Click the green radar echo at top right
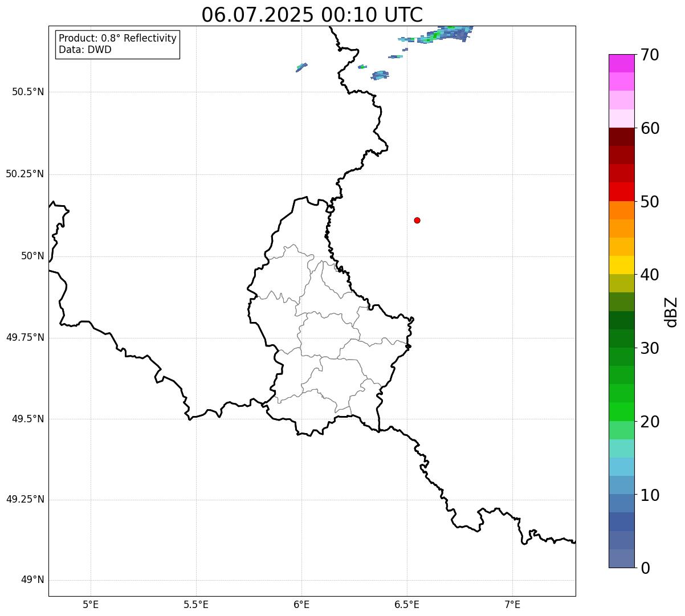The width and height of the screenshot is (685, 616). pyautogui.click(x=437, y=34)
